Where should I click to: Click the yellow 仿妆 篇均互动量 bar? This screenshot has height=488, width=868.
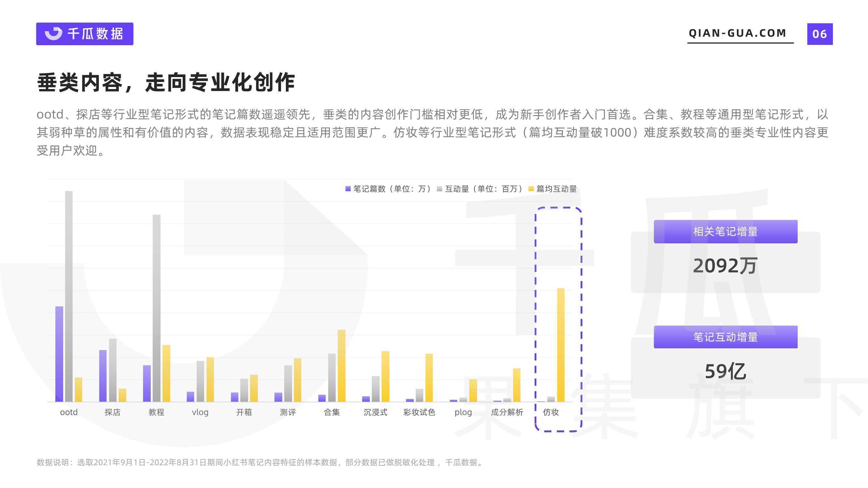coord(560,345)
